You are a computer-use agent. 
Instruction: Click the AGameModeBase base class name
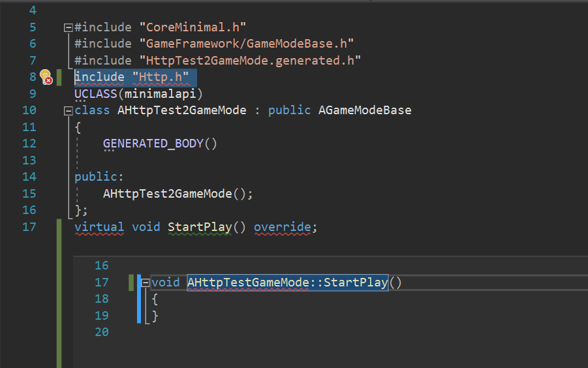pos(365,110)
